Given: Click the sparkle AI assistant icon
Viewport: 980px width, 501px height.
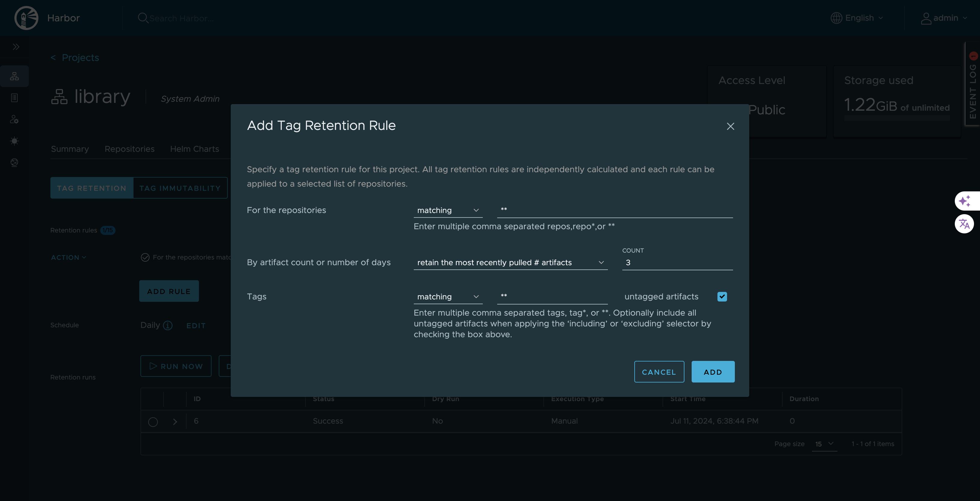Looking at the screenshot, I should 964,201.
